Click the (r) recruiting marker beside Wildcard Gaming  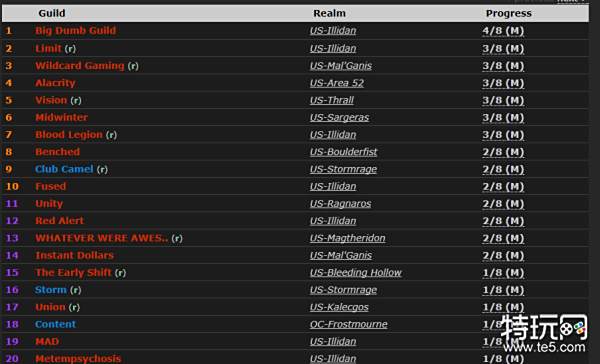point(133,66)
